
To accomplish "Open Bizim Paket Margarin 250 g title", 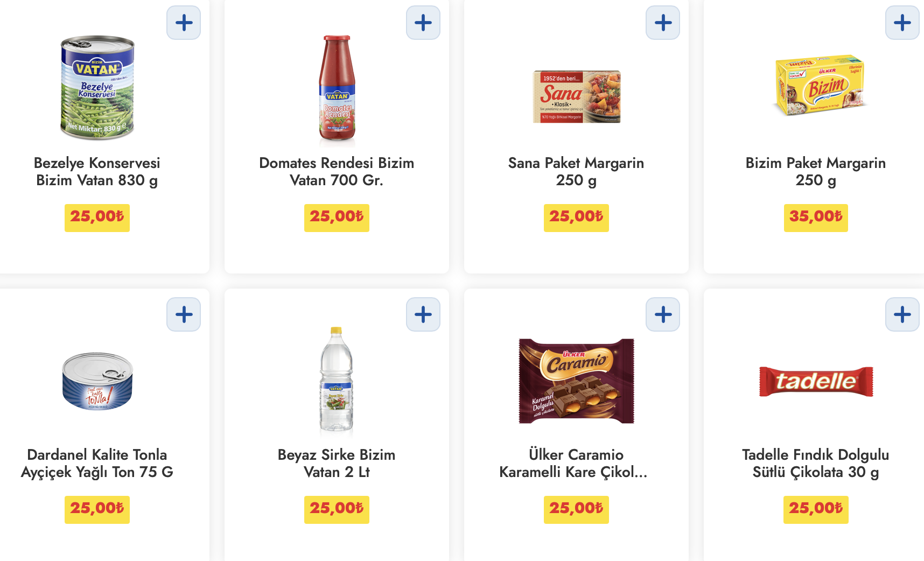I will [816, 171].
